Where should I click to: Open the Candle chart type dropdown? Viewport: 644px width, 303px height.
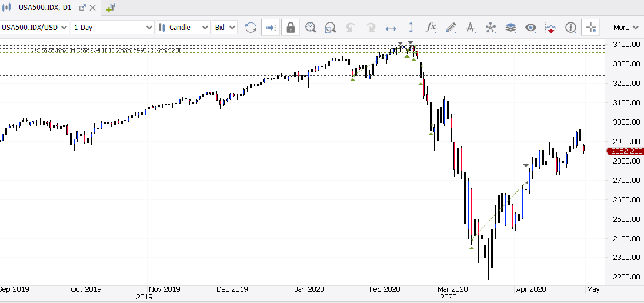[183, 28]
